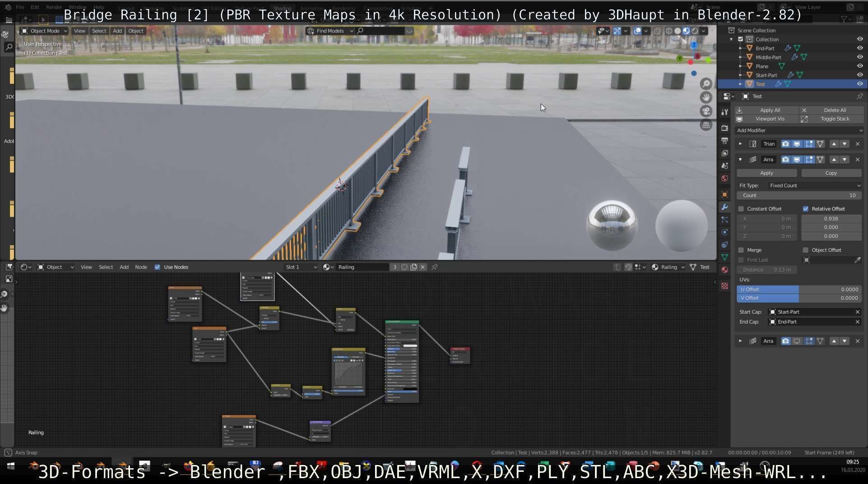
Task: Open the 3D viewport Add menu
Action: tap(117, 31)
